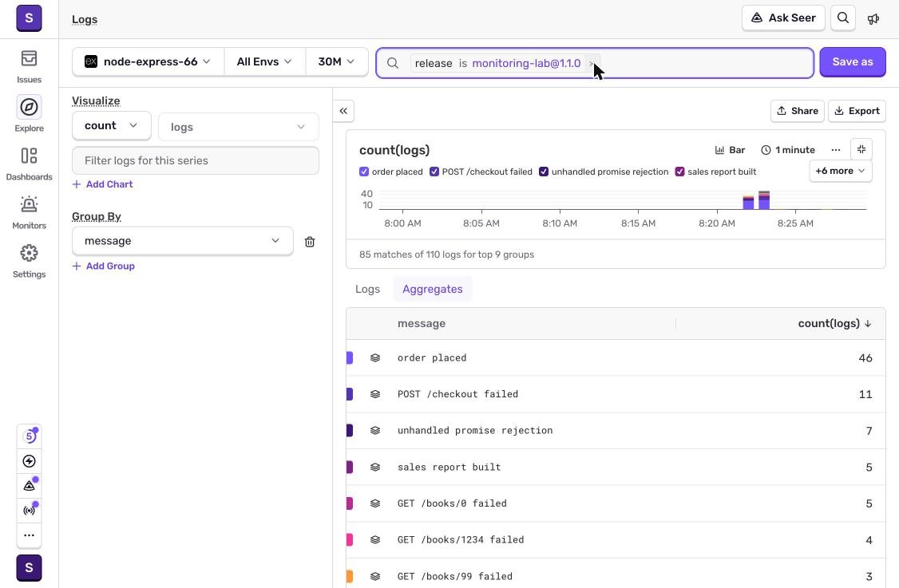Open the Bar chart type selector
This screenshot has width=899, height=588.
click(730, 150)
